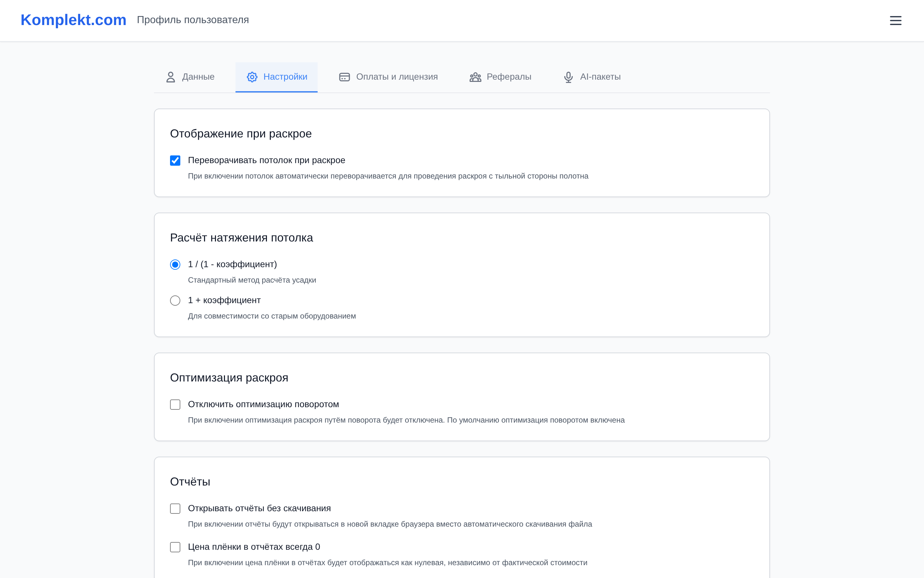Image resolution: width=924 pixels, height=578 pixels.
Task: Select the 1 / (1 - коэффициент) radio
Action: point(175,265)
